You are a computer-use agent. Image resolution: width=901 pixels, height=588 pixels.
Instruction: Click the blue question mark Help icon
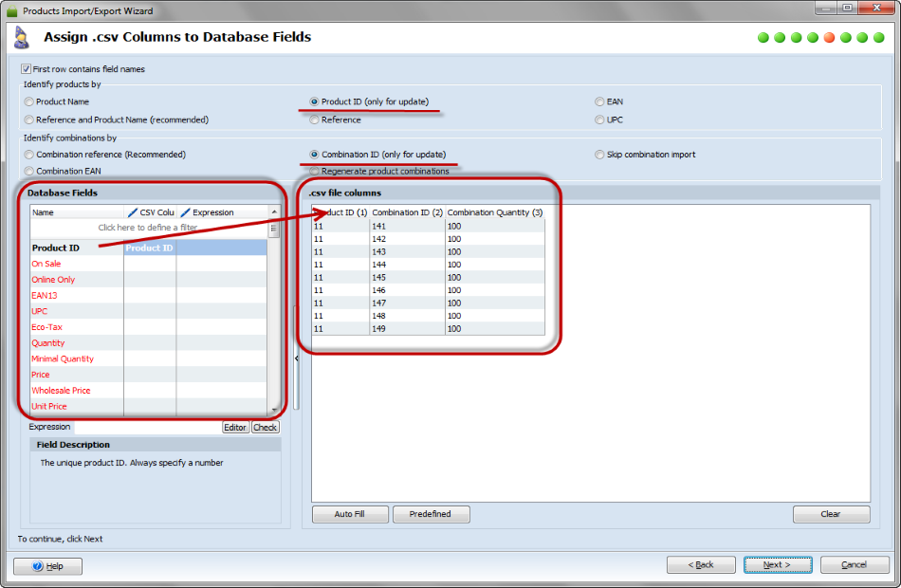(38, 566)
